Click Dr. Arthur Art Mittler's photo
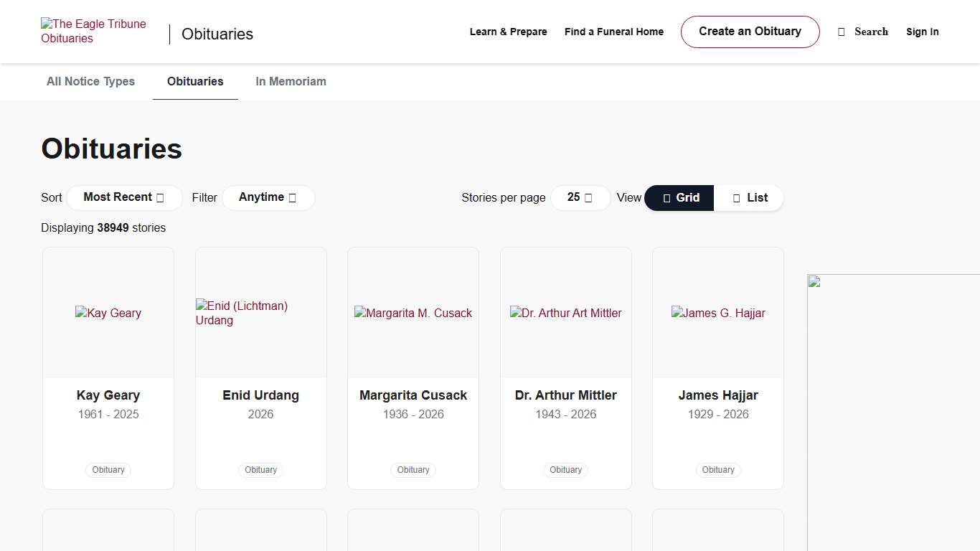Viewport: 980px width, 551px height. click(x=565, y=313)
